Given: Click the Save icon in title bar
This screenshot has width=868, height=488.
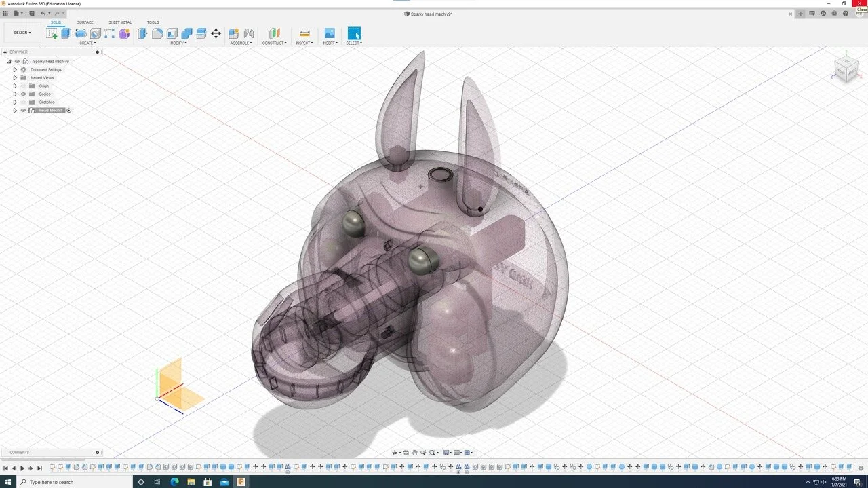Looking at the screenshot, I should pyautogui.click(x=32, y=13).
